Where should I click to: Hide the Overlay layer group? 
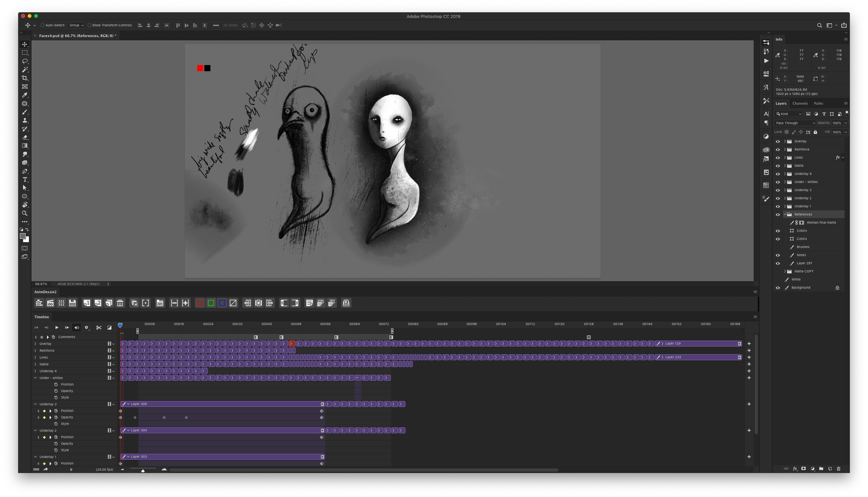[x=778, y=141]
